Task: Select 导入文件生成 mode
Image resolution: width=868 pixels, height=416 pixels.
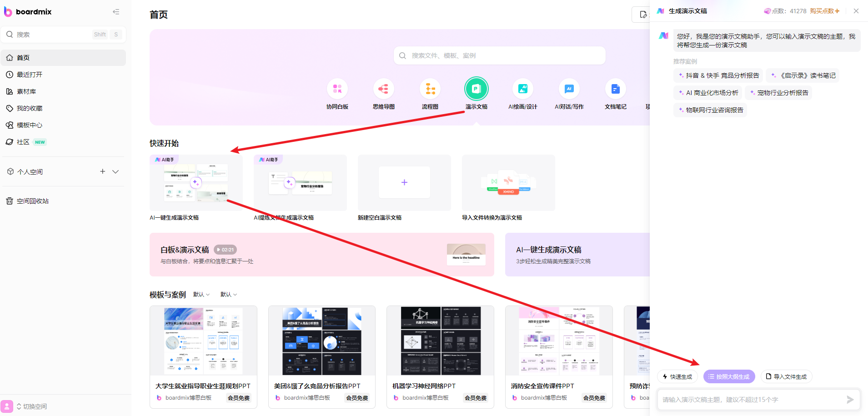Action: (786, 376)
